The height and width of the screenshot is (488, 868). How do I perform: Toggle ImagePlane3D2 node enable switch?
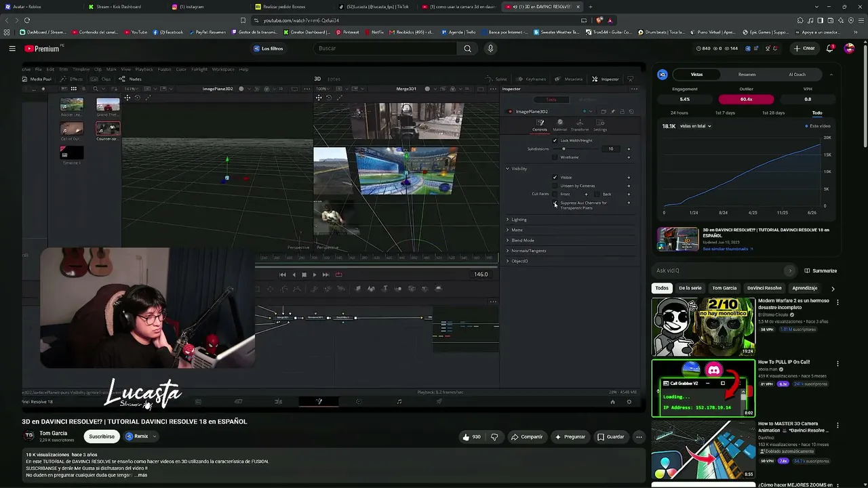(x=510, y=111)
